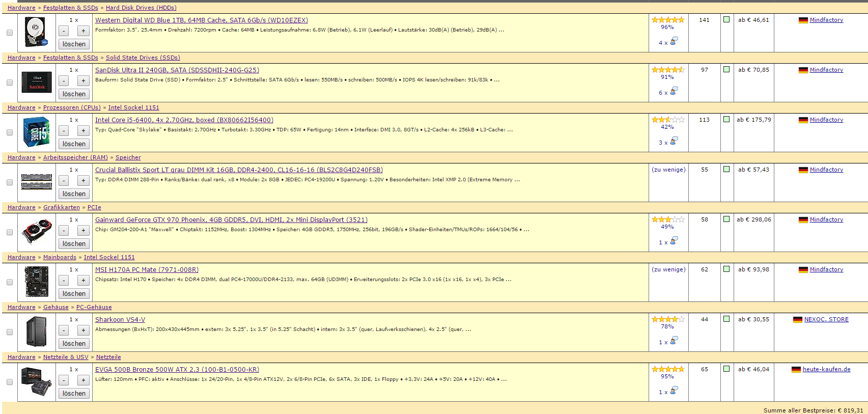Screen dimensions: 868x414
Task: Click EVGA 500B power supply thumbnail
Action: [37, 381]
